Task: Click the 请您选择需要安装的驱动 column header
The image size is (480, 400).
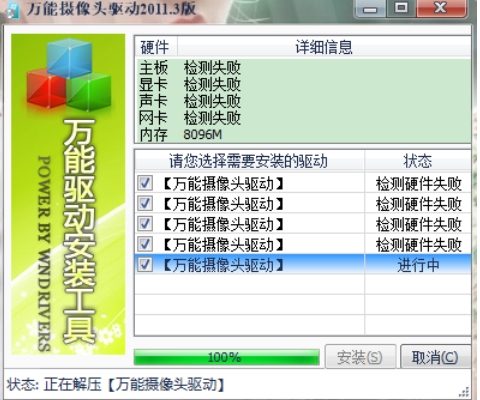Action: coord(249,161)
